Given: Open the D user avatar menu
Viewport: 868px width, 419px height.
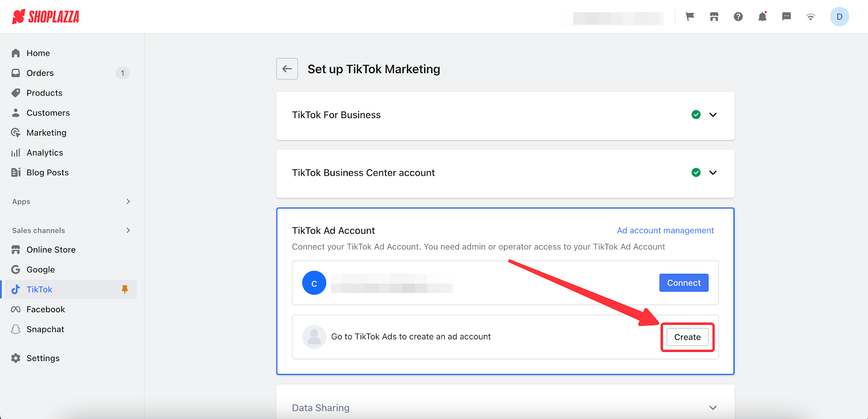Looking at the screenshot, I should [x=839, y=17].
